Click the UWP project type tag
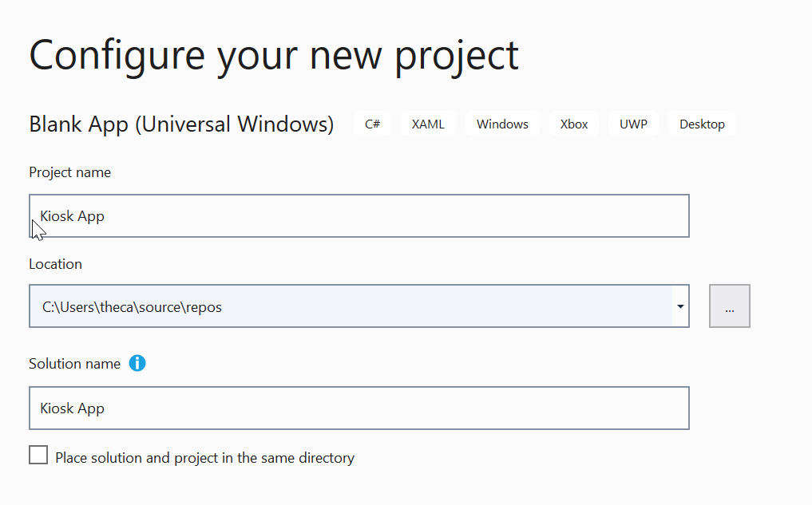 point(633,124)
